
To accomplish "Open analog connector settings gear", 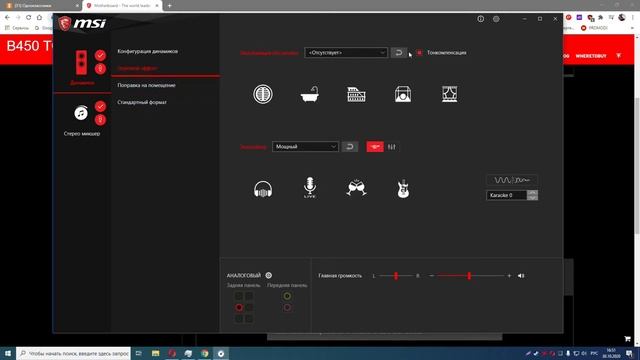I will pyautogui.click(x=269, y=276).
